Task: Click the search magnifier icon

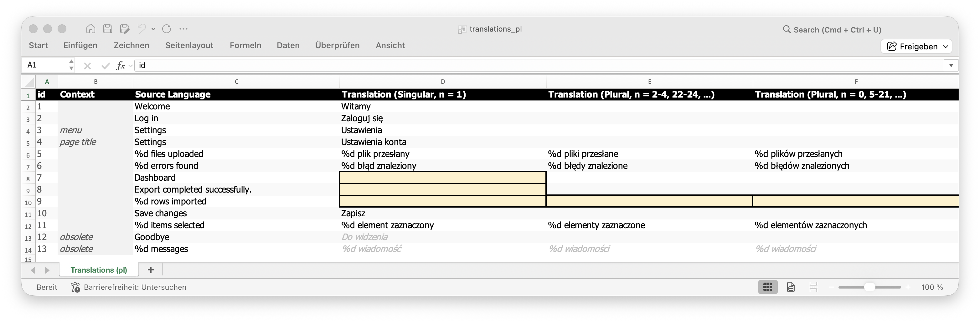Action: point(787,29)
